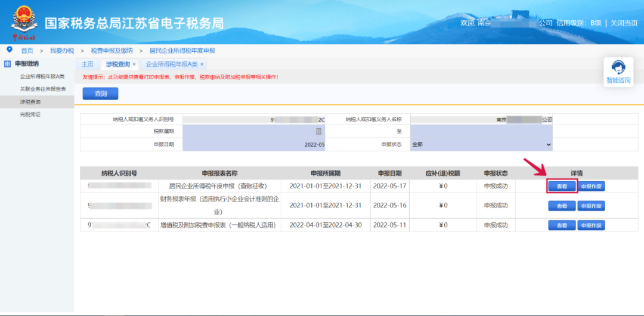644x316 pixels.
Task: Open the 税款属期 date picker icon
Action: [x=318, y=132]
